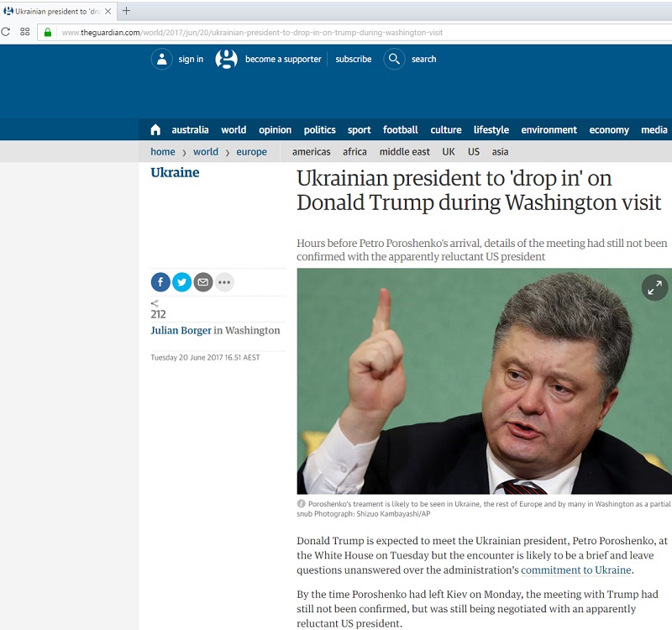Click the search text label
The height and width of the screenshot is (630, 672).
point(424,59)
